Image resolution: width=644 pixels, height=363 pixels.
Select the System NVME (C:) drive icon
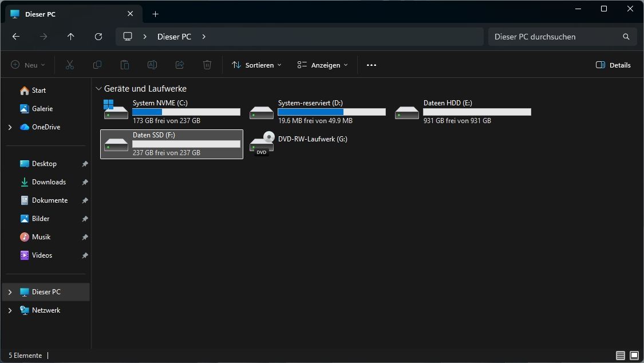[x=116, y=109]
